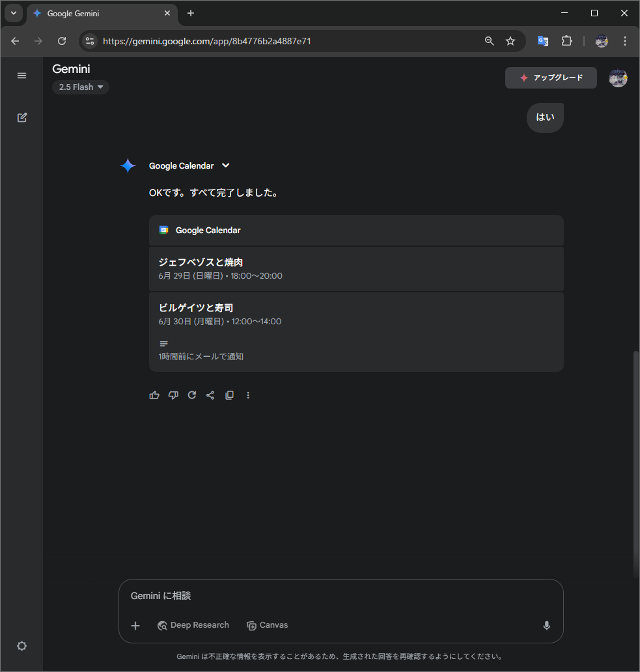Click the description lines icon in sushi event
This screenshot has width=640, height=672.
coord(163,344)
